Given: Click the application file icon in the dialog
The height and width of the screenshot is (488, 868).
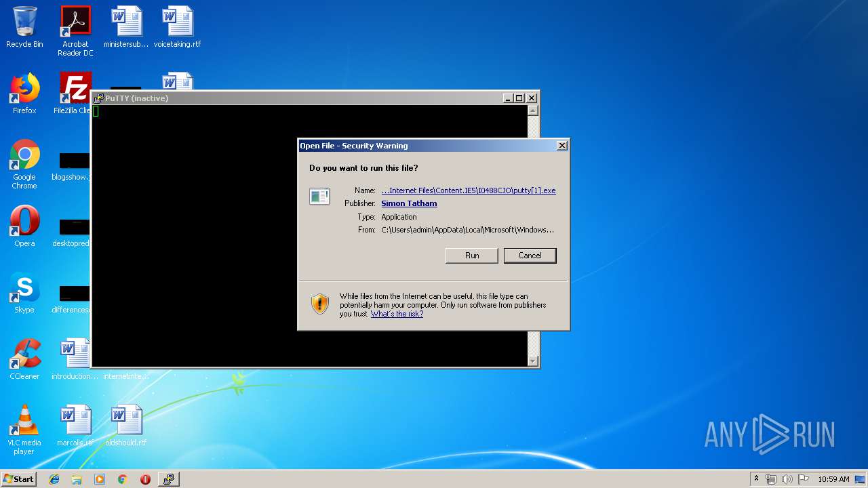Looking at the screenshot, I should 319,197.
